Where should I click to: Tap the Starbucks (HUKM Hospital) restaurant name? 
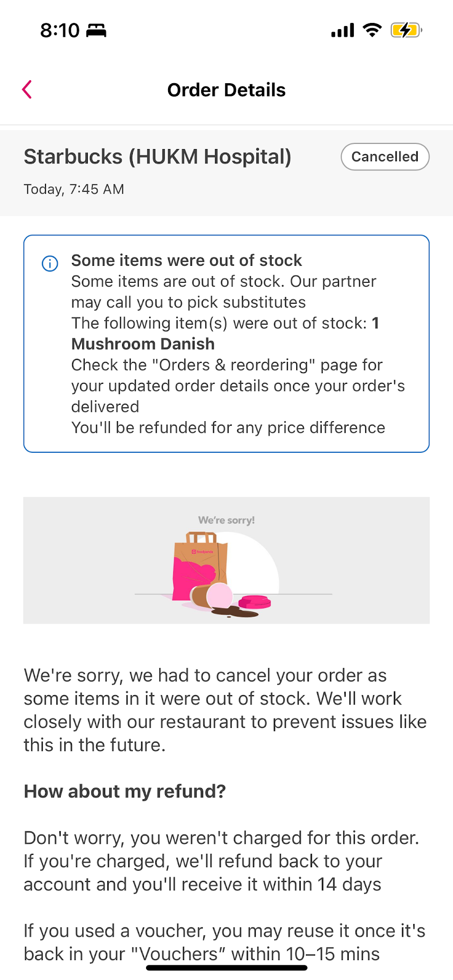point(157,157)
